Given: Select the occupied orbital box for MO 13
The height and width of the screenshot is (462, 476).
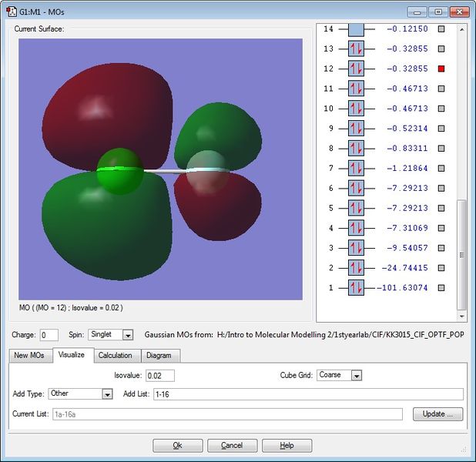Looking at the screenshot, I should pyautogui.click(x=356, y=49).
